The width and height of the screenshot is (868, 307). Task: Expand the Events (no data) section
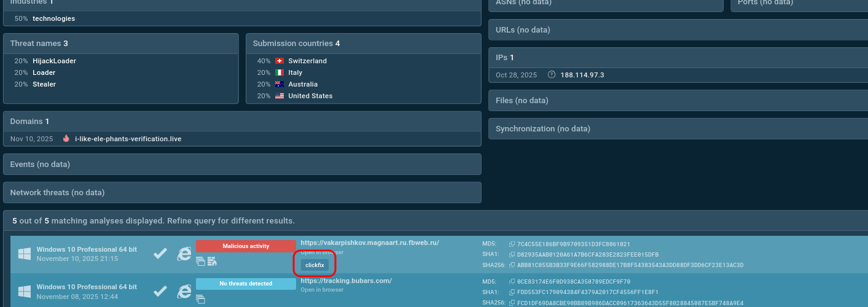click(x=242, y=165)
